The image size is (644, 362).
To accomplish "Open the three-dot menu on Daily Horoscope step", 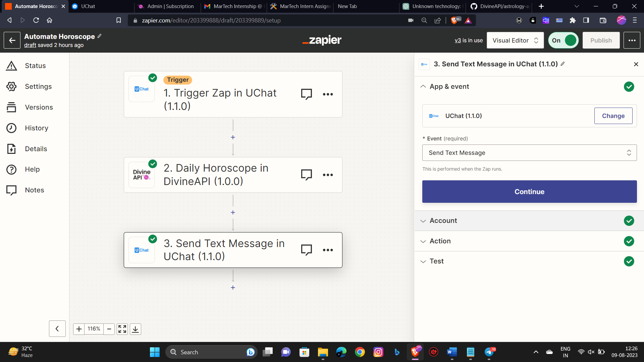I will [328, 175].
